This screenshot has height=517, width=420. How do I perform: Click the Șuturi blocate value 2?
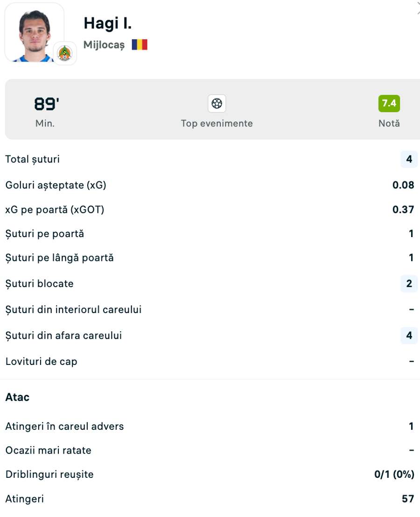(409, 284)
